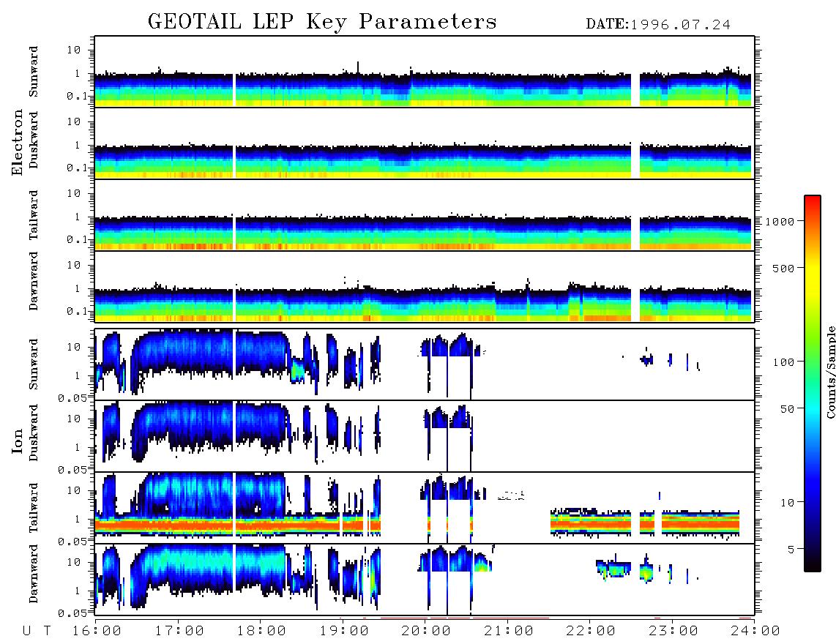
Task: Click the "20:00" time axis label
Action: tap(427, 632)
